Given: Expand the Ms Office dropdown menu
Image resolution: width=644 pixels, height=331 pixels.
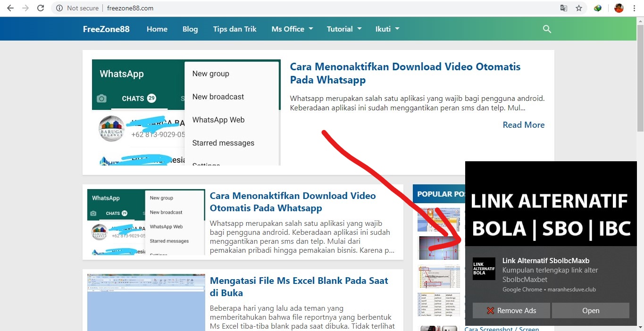Looking at the screenshot, I should 292,29.
